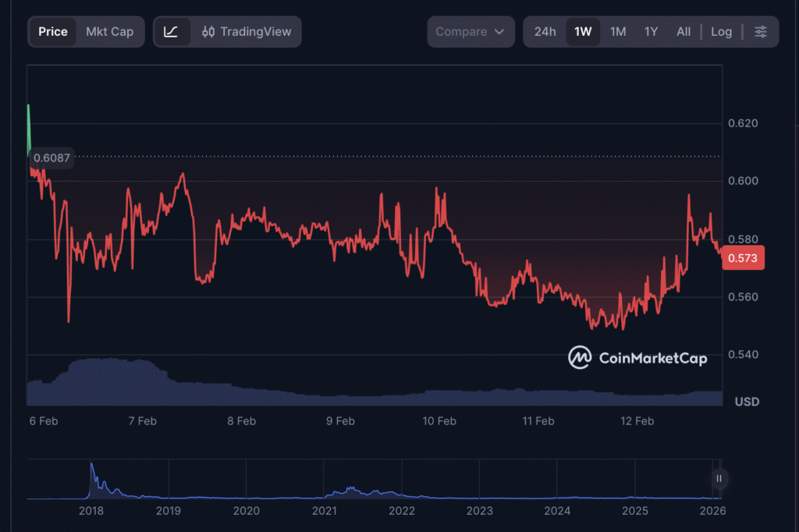Click the TradingView candle glyph icon
This screenshot has height=532, width=799.
tap(209, 31)
